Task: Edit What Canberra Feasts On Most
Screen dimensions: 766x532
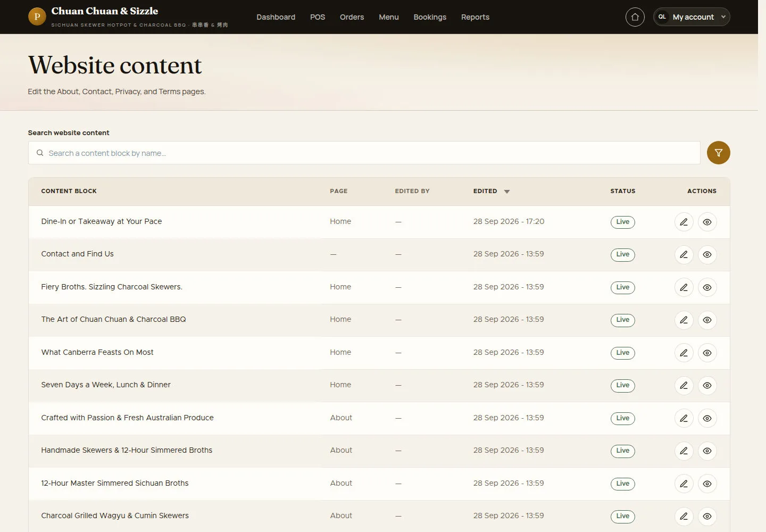Action: pos(684,353)
